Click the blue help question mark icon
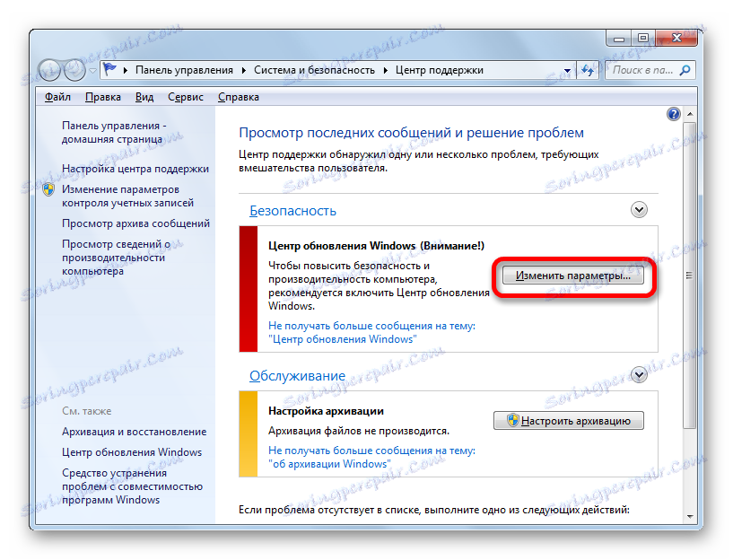733x560 pixels. pyautogui.click(x=673, y=114)
